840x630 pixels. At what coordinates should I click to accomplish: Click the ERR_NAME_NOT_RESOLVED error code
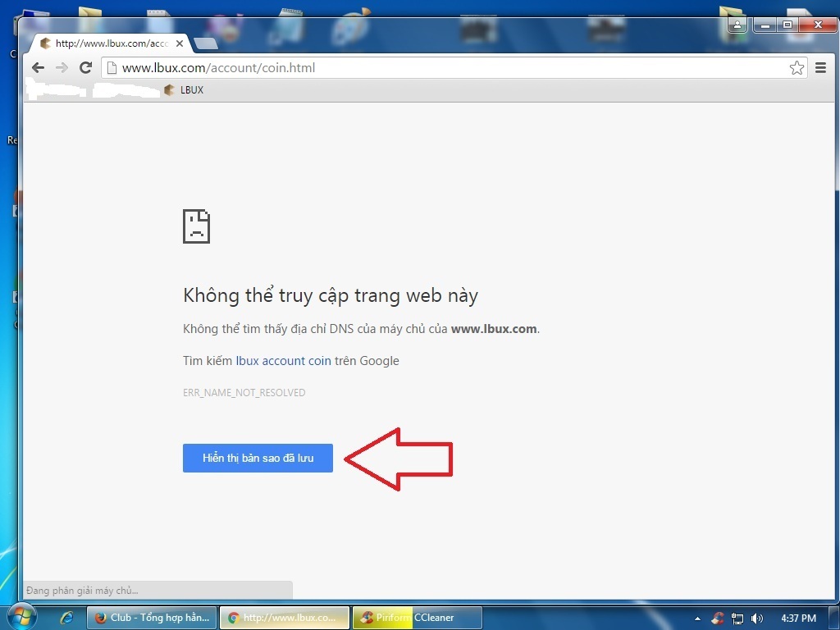coord(244,393)
